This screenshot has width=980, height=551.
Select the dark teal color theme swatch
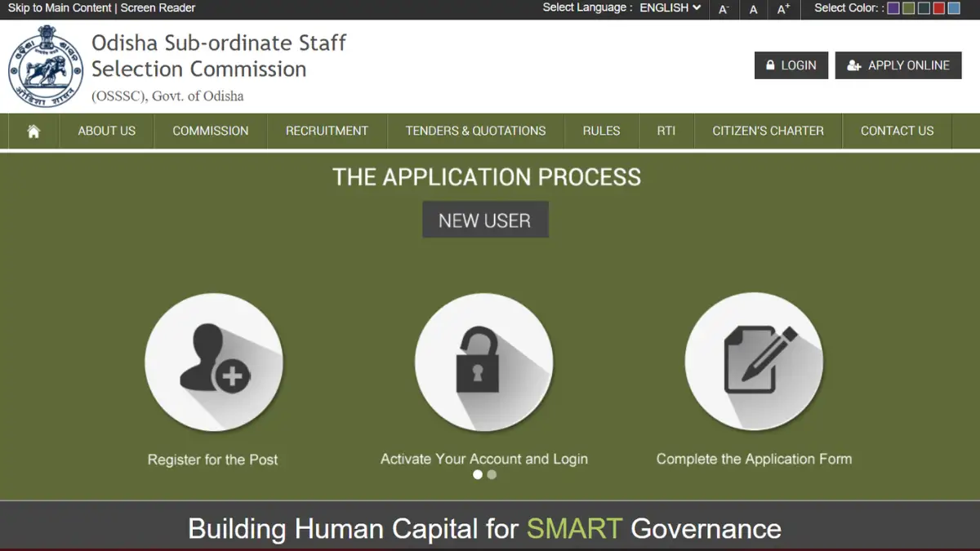[x=924, y=8]
